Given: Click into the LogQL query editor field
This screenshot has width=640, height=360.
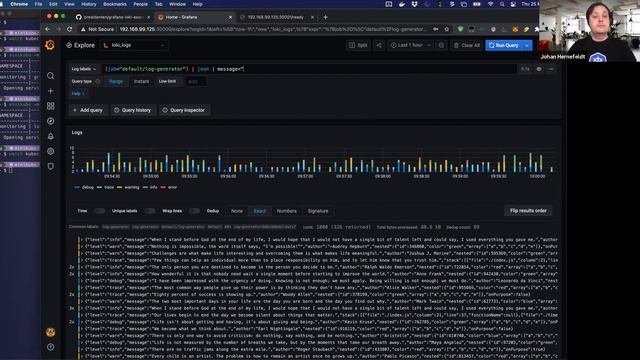Looking at the screenshot, I should [309, 69].
